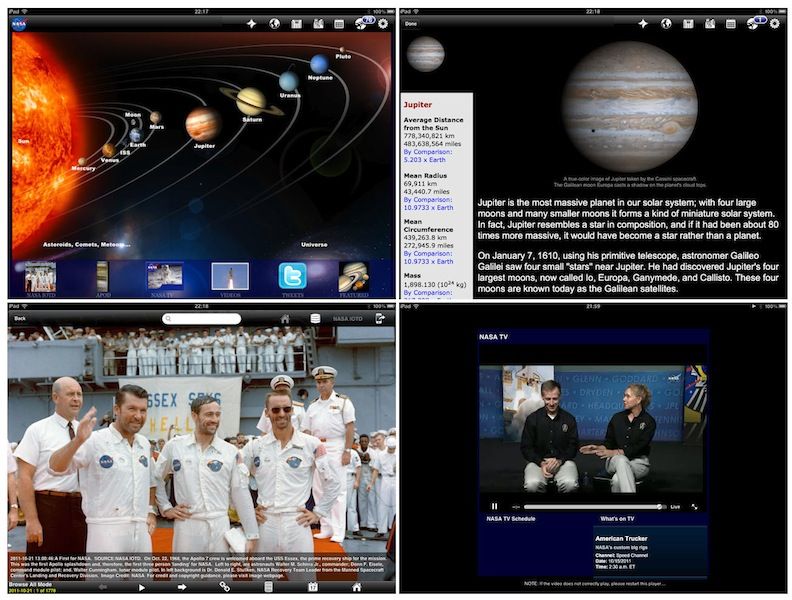
Task: Open satellite updates badge in solar system toolbar
Action: point(364,22)
